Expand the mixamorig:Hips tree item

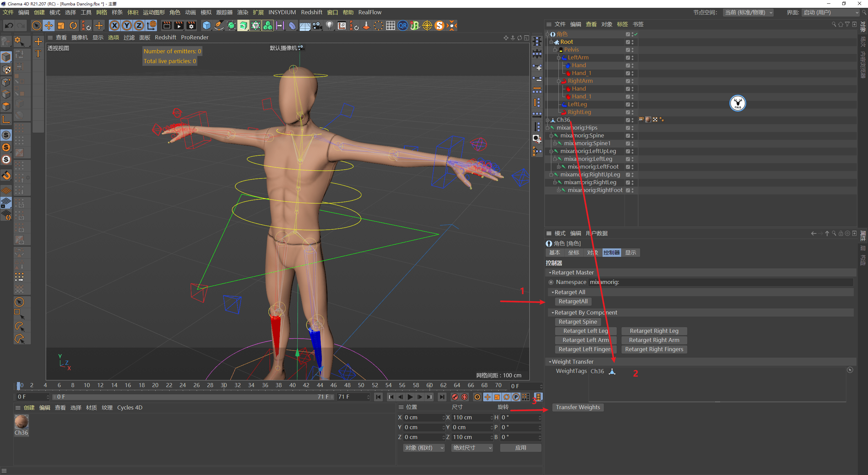(548, 128)
